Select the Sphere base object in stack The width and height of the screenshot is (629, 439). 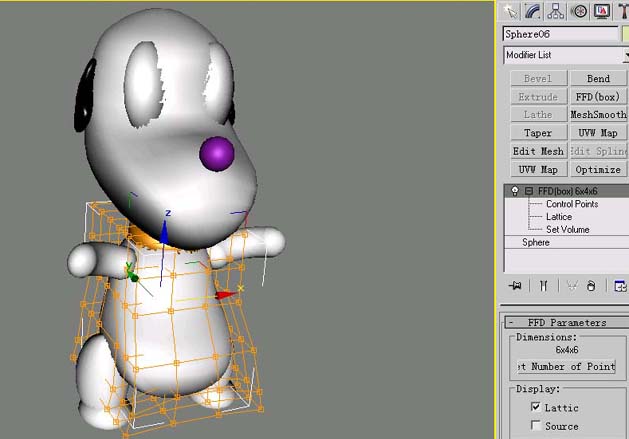click(x=536, y=242)
